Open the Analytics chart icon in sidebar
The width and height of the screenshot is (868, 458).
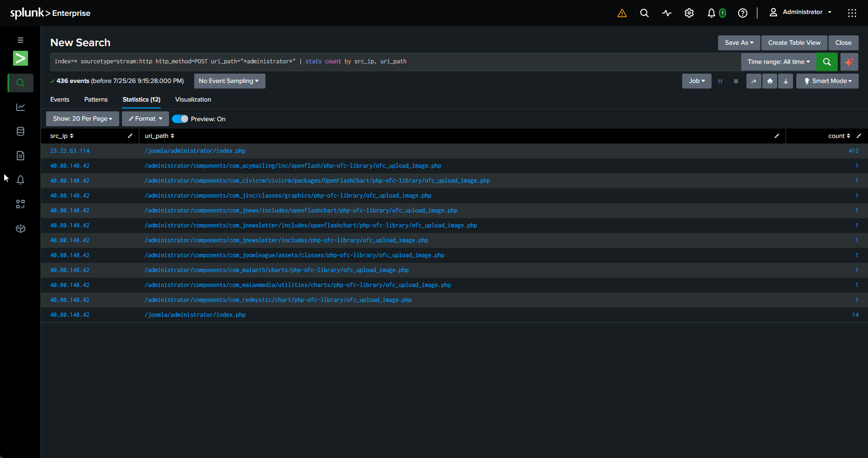(x=20, y=107)
